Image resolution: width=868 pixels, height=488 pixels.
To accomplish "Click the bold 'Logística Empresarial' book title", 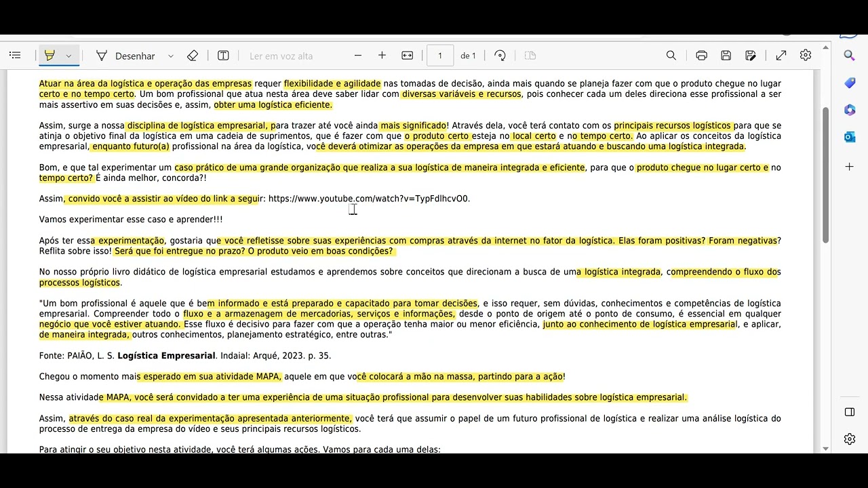I will coord(166,356).
